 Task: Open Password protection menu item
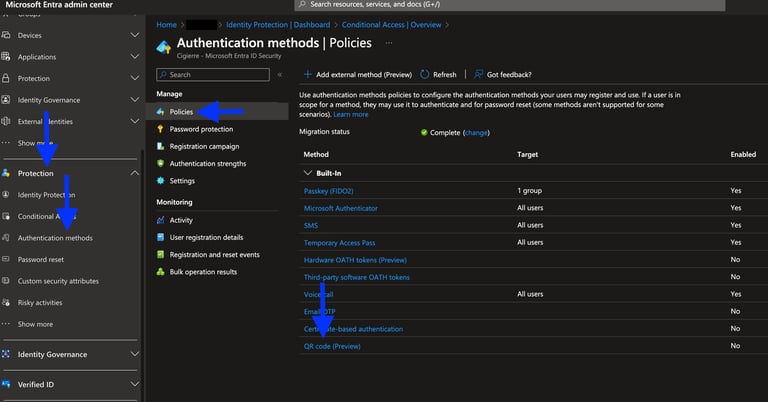click(x=201, y=129)
